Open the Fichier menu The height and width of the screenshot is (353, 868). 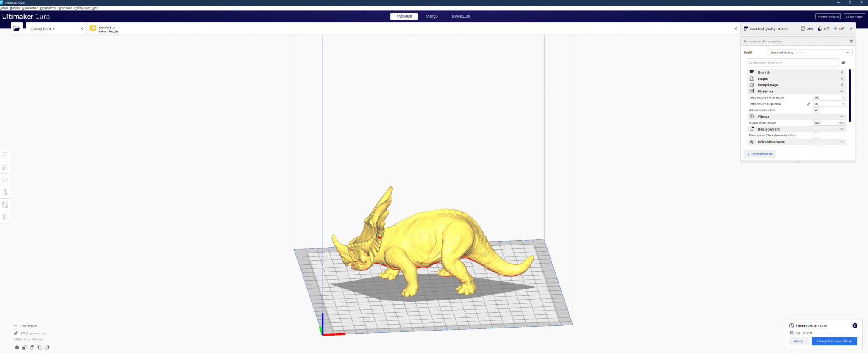click(4, 8)
